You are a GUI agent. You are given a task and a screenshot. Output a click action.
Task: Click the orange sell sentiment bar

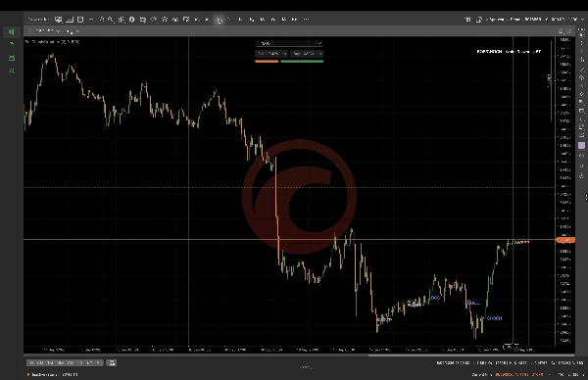267,61
